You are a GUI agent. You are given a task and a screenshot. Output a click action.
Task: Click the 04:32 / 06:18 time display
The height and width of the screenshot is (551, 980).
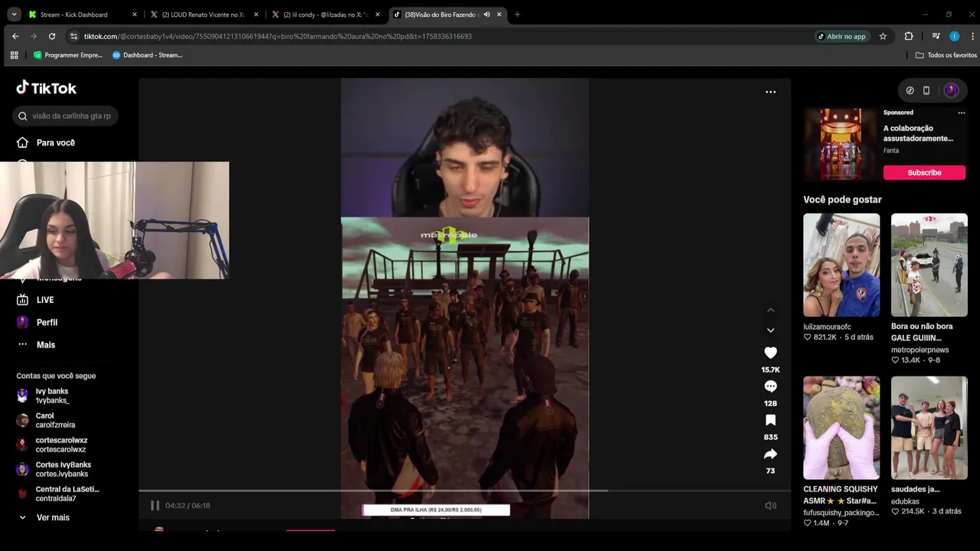[188, 505]
